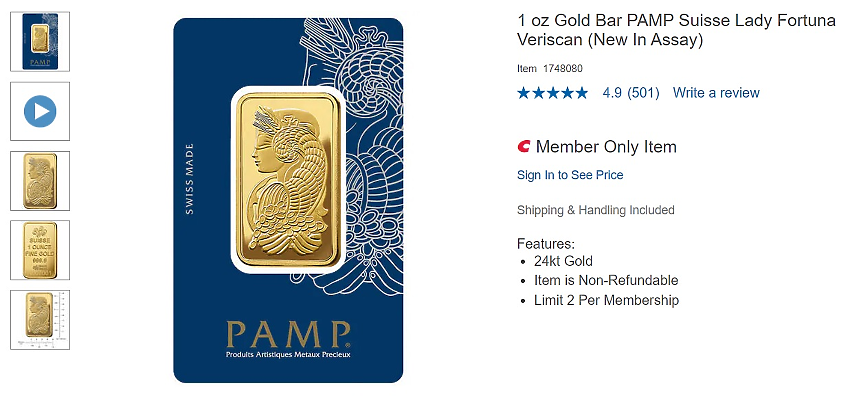Click the five-star rating icons
The image size is (863, 397).
pos(553,93)
